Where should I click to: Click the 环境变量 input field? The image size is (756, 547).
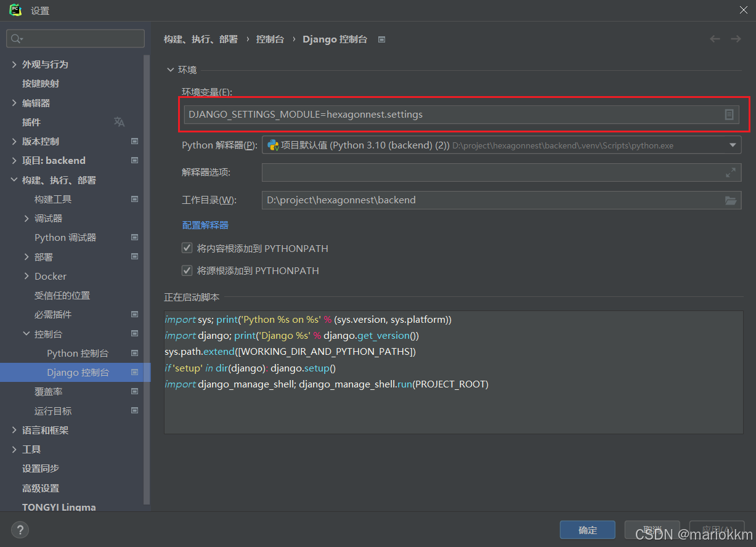461,115
